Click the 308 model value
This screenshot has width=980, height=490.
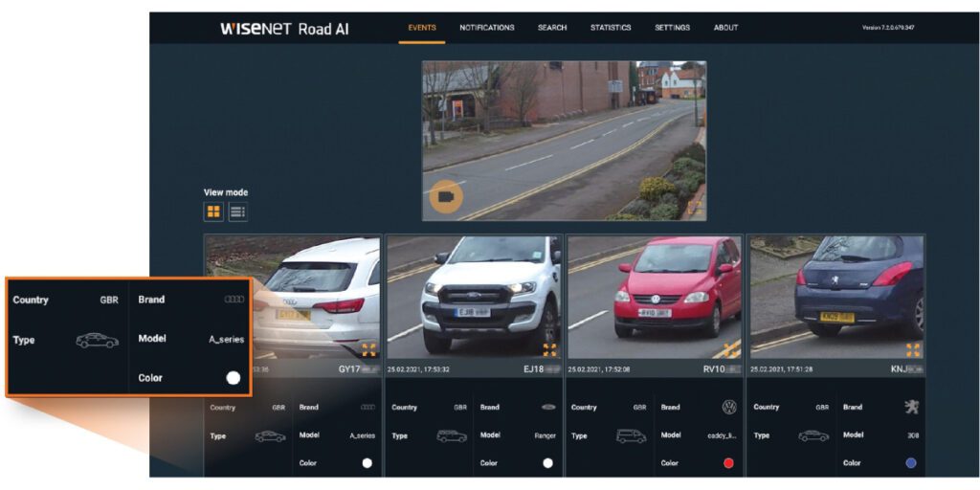point(913,435)
